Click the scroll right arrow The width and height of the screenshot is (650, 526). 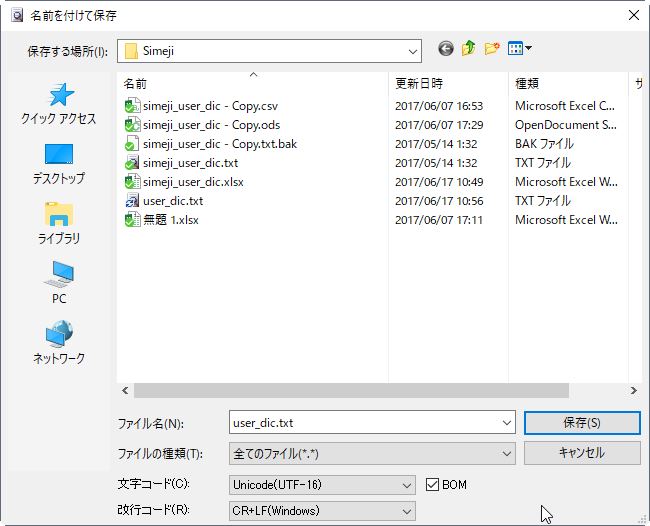pos(633,390)
